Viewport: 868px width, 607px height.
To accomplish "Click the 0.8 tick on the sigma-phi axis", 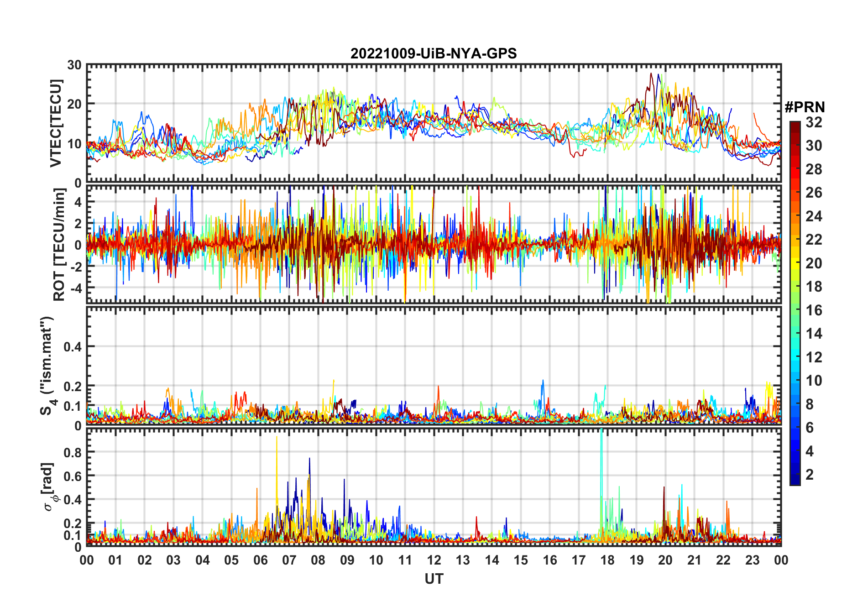I will (73, 452).
